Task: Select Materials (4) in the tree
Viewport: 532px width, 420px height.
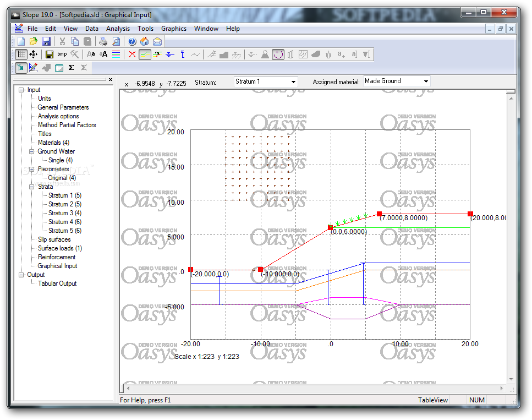Action: coord(53,143)
